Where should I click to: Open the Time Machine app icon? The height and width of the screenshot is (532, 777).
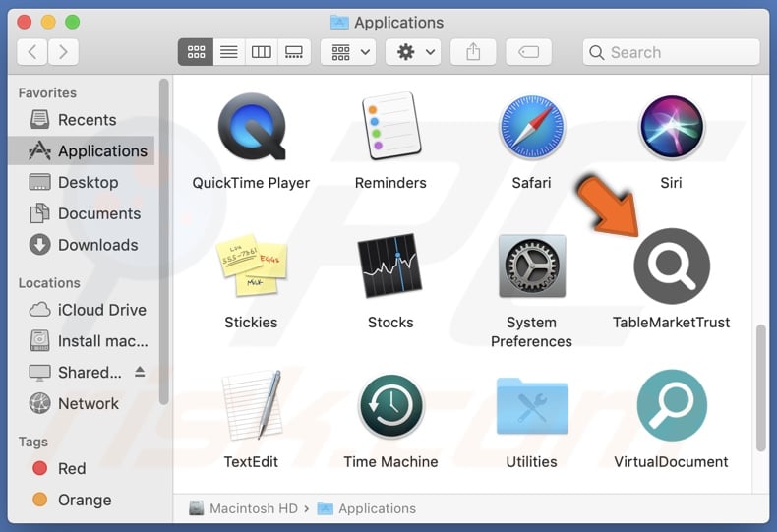pyautogui.click(x=391, y=406)
